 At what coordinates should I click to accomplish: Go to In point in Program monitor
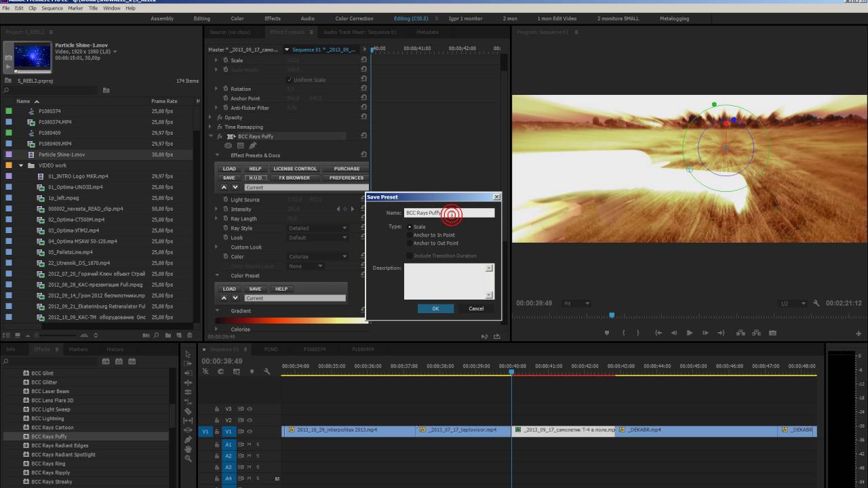658,333
